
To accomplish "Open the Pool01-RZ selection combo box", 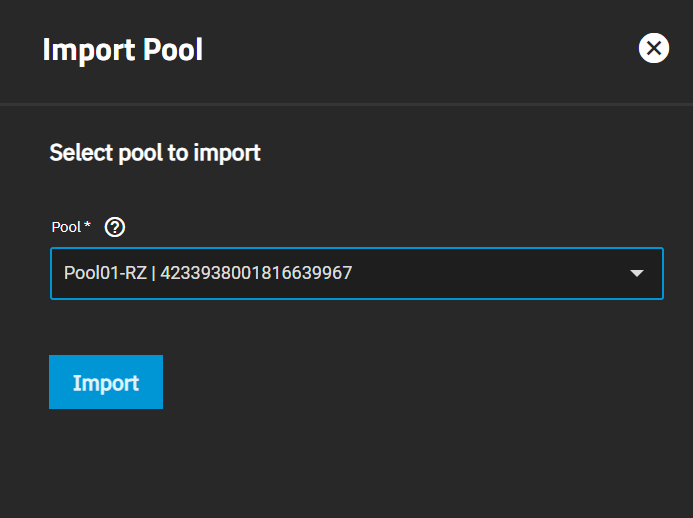I will [357, 273].
